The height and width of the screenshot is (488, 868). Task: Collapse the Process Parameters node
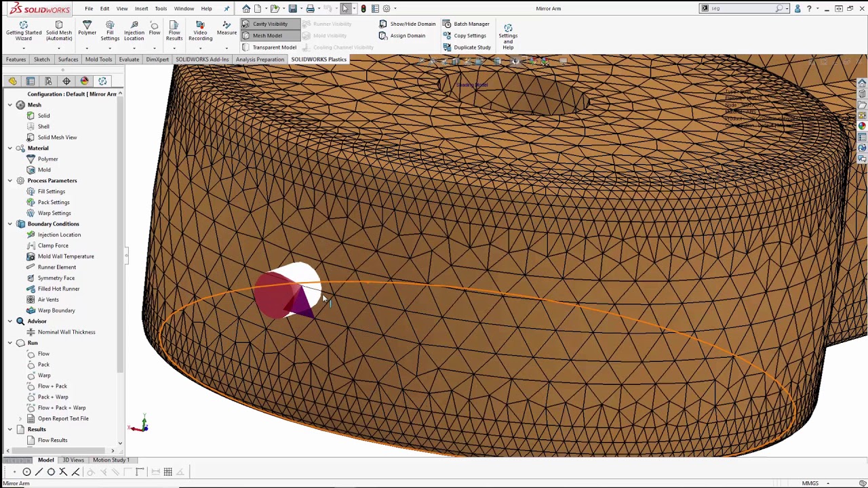(9, 181)
